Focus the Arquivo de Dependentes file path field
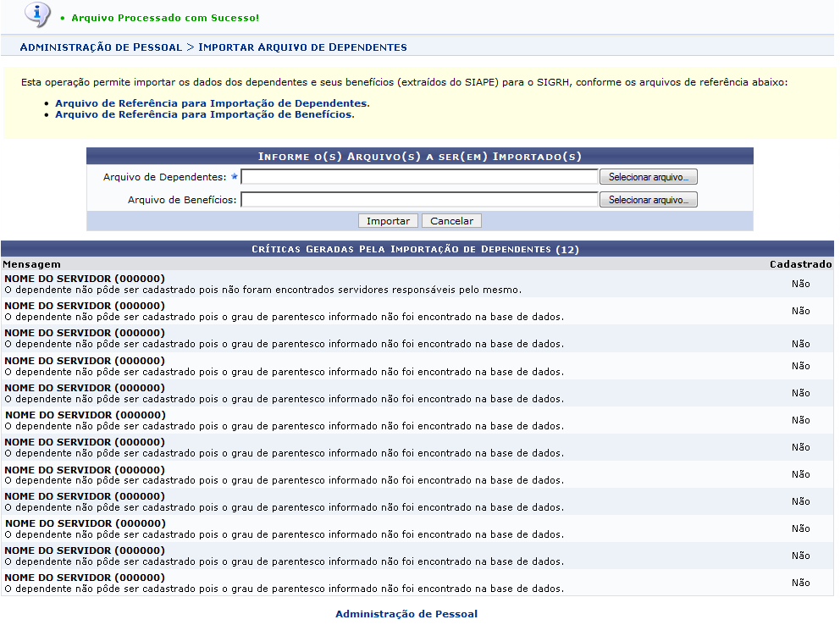 pos(419,177)
